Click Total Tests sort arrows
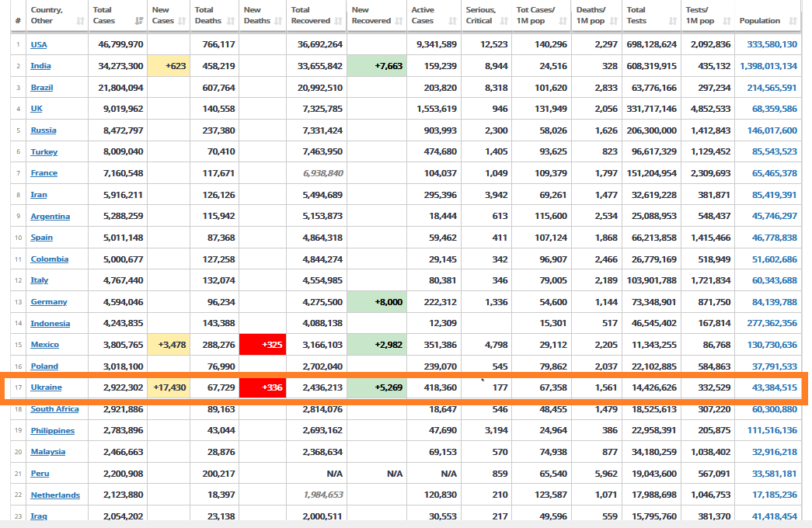 [x=673, y=21]
